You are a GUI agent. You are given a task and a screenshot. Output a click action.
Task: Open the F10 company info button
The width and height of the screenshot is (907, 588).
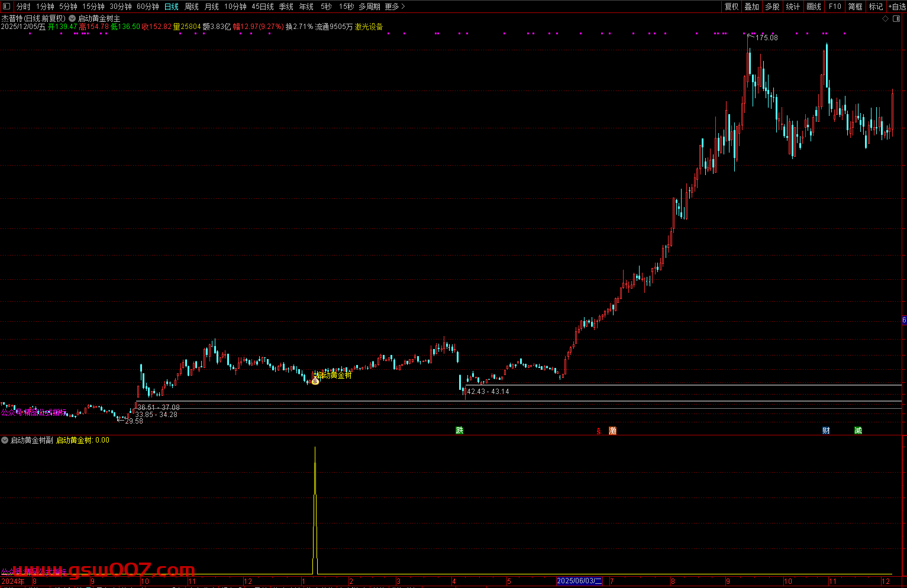(x=835, y=7)
